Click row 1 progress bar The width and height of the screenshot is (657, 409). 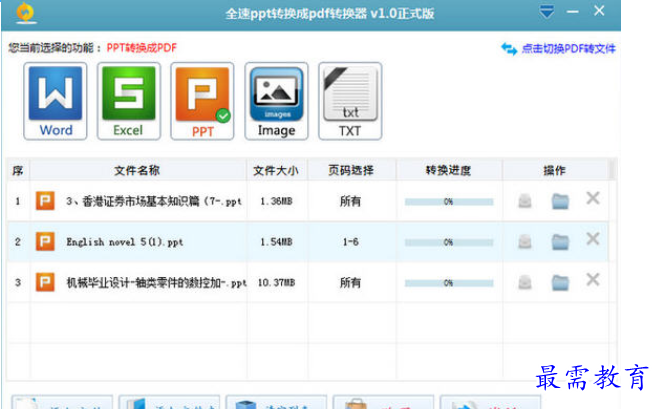coord(449,202)
